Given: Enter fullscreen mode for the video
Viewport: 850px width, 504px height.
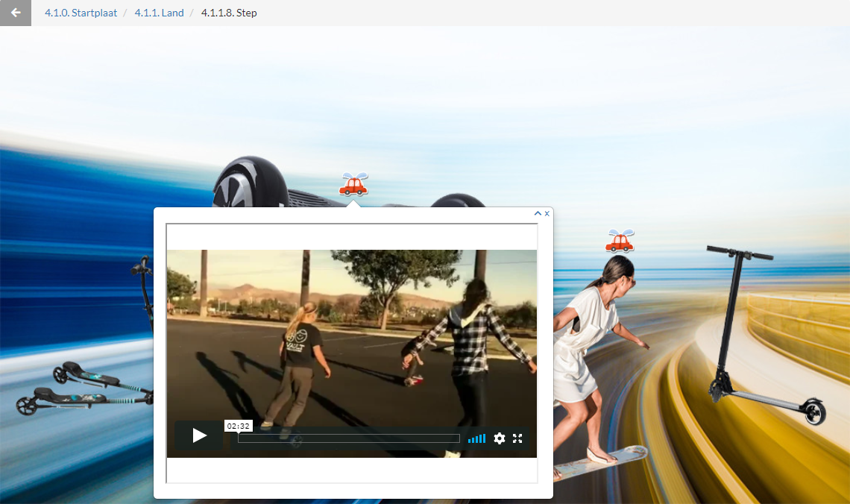Looking at the screenshot, I should (517, 438).
